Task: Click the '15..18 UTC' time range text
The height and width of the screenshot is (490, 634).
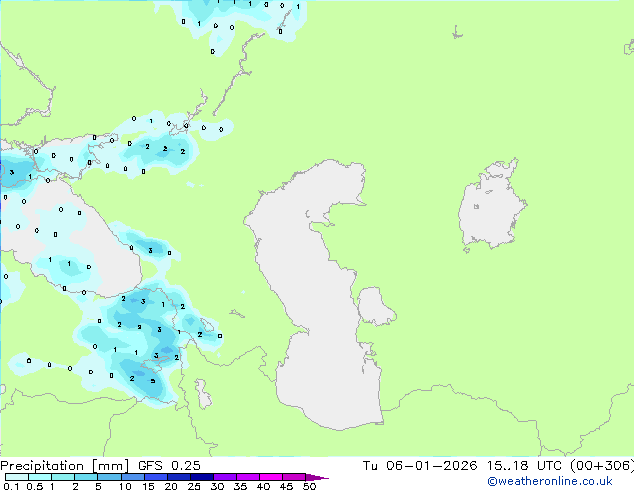Action: click(524, 466)
